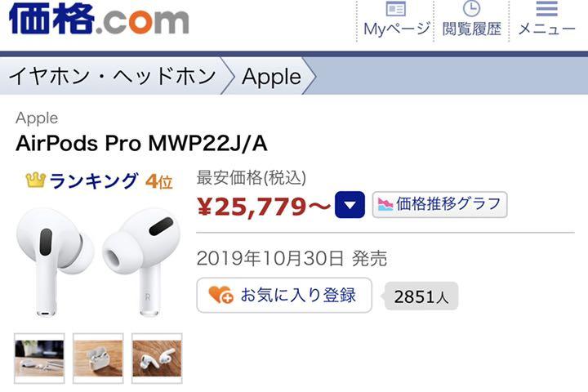Click お気に入り登録 button
The width and height of the screenshot is (588, 392).
click(x=284, y=295)
